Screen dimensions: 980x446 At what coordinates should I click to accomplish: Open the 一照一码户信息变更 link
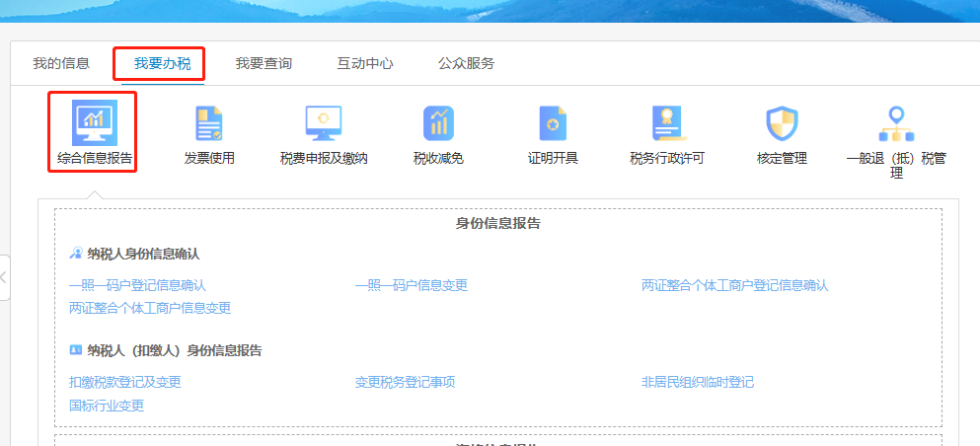[412, 285]
